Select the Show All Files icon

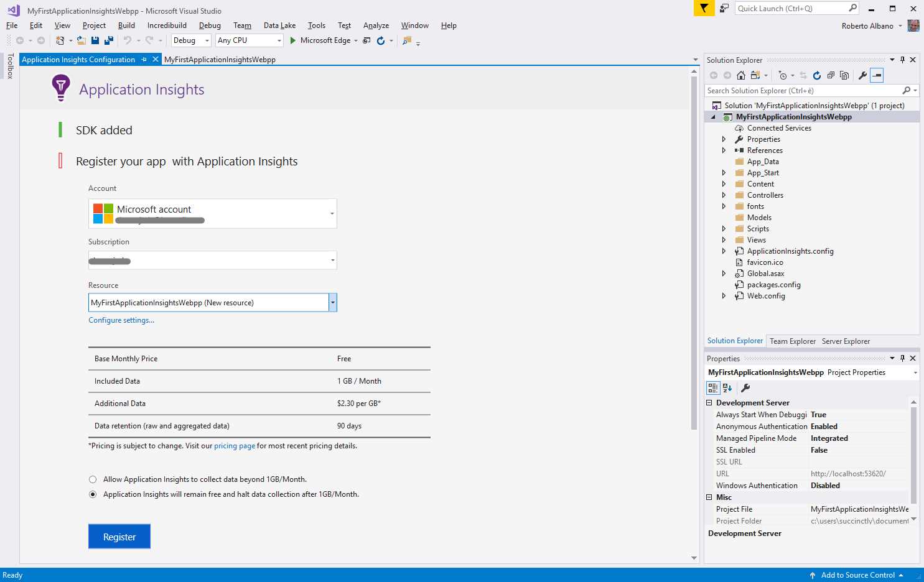844,75
